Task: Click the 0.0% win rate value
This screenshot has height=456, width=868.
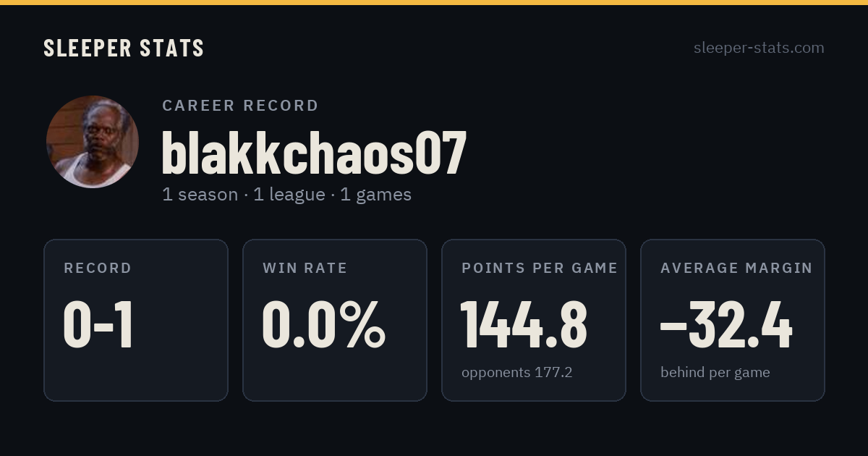Action: tap(324, 325)
